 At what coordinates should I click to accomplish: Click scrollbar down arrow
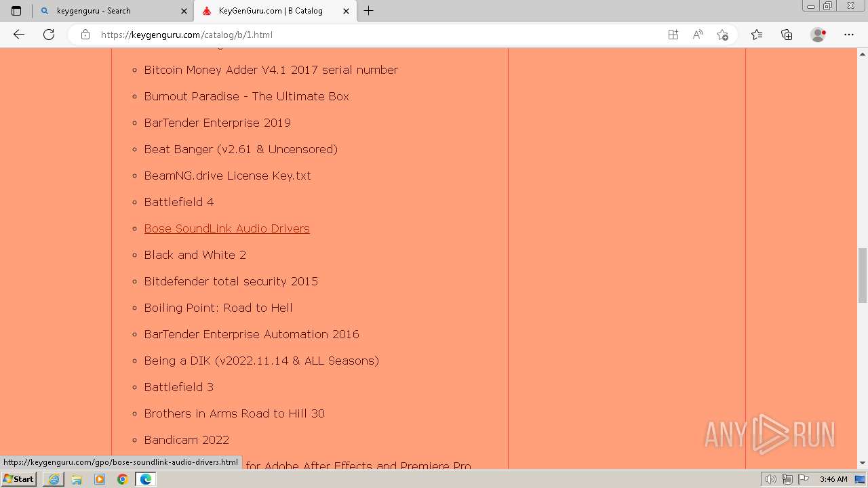click(x=863, y=463)
